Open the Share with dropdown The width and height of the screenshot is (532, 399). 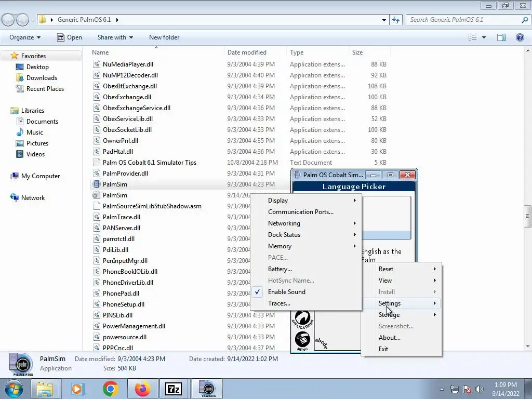(x=115, y=37)
